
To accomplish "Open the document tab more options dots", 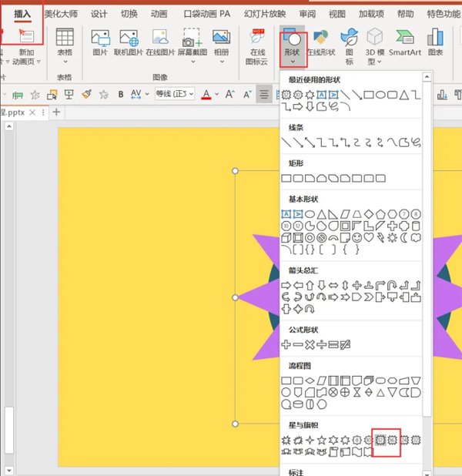I will pyautogui.click(x=43, y=112).
